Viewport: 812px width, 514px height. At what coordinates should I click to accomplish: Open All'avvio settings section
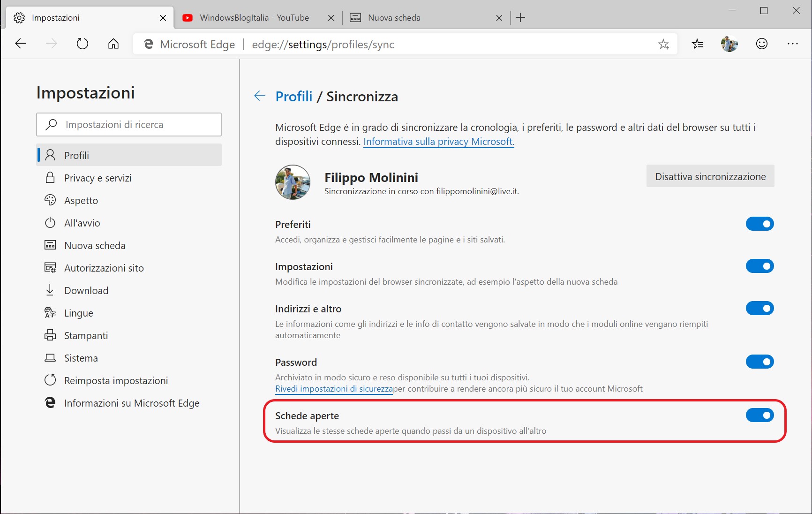point(129,223)
